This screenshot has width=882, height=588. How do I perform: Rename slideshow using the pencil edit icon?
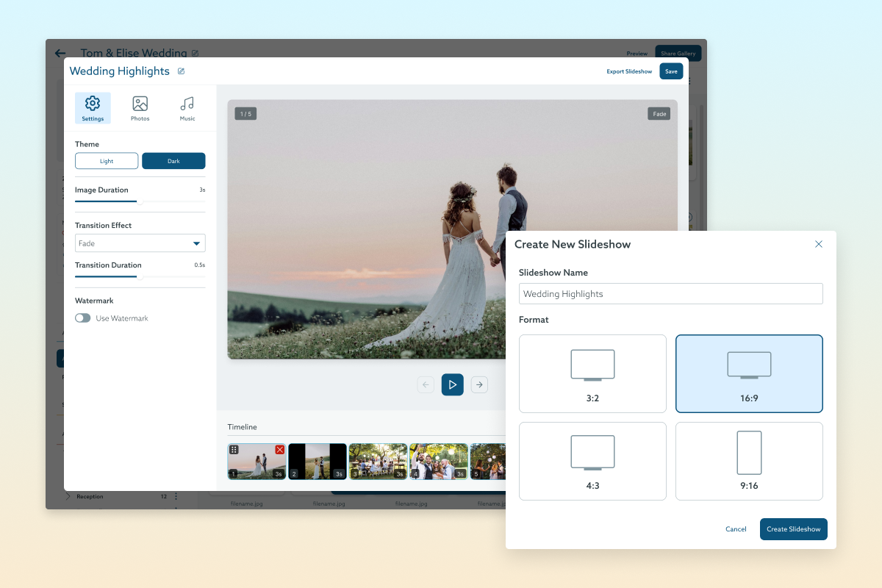180,71
